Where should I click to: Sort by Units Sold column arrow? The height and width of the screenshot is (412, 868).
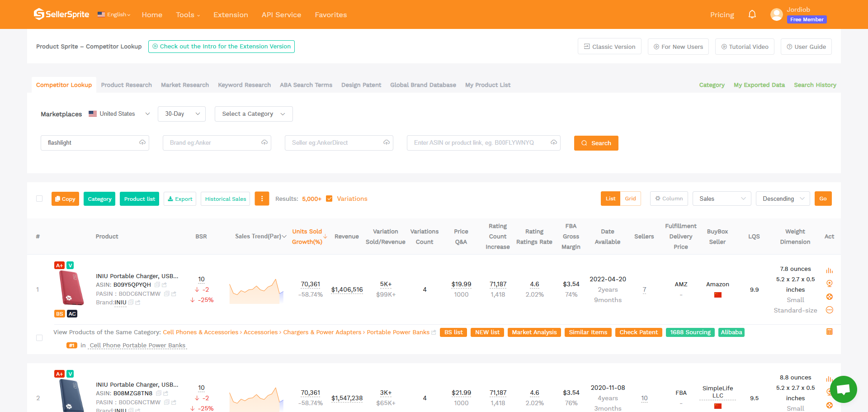(325, 236)
